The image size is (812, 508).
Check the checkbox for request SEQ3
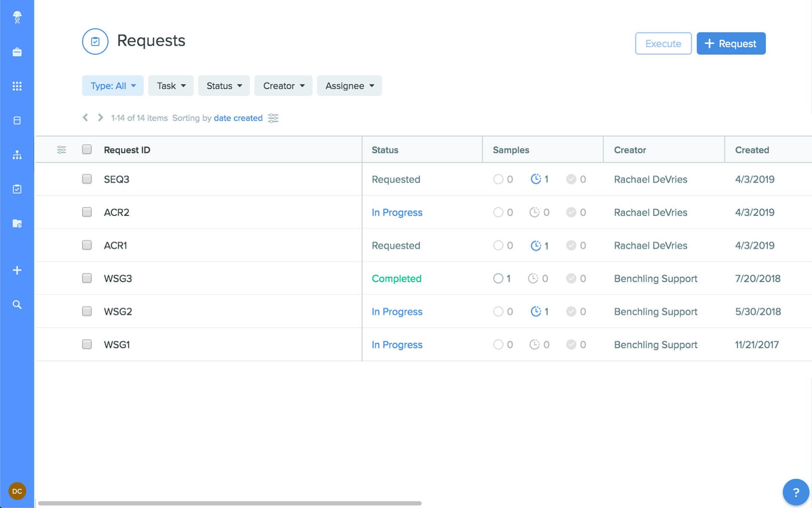[87, 179]
